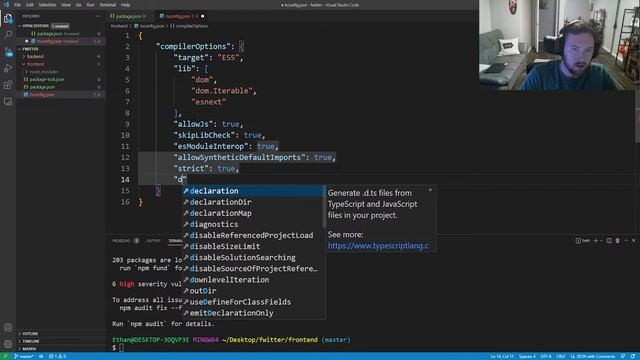Select the declaration suggestion
The height and width of the screenshot is (360, 640).
[x=252, y=191]
